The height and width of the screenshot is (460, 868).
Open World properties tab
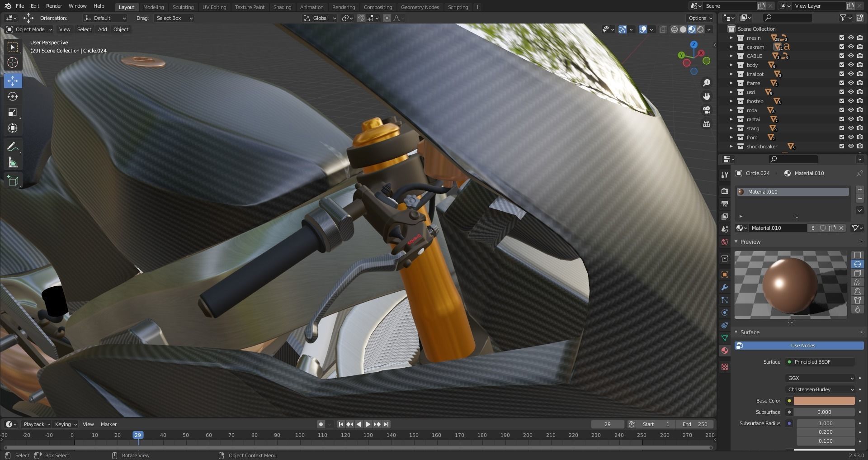[725, 242]
